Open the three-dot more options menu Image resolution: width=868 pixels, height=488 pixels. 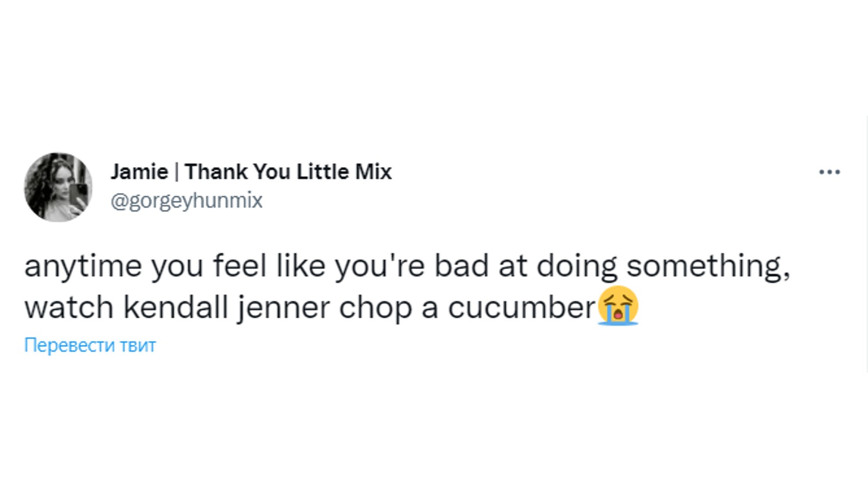tap(829, 172)
